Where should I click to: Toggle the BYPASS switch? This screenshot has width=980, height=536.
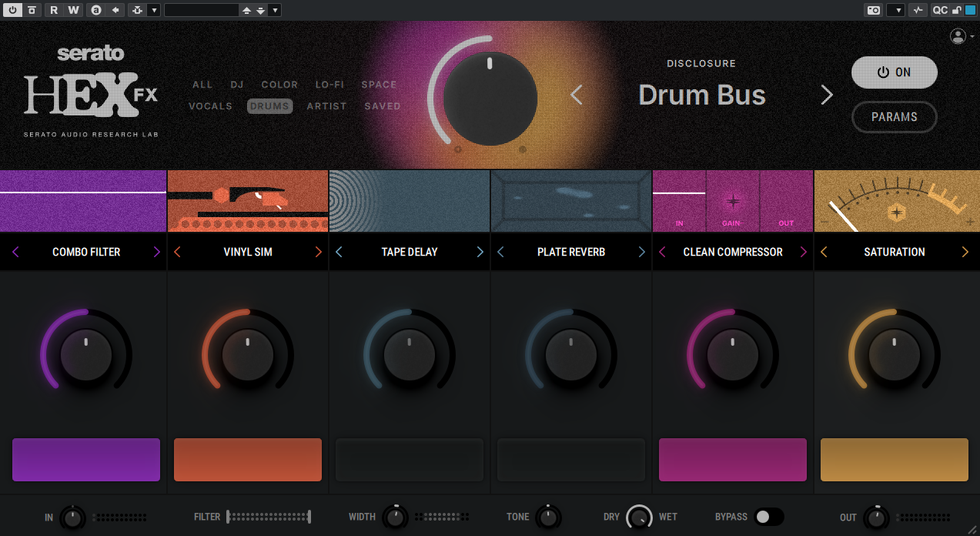click(769, 517)
